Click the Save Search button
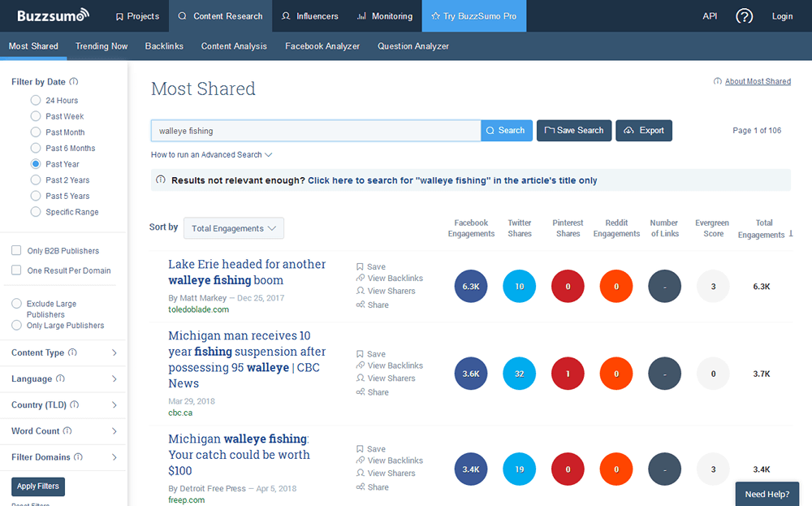The width and height of the screenshot is (812, 506). point(574,131)
